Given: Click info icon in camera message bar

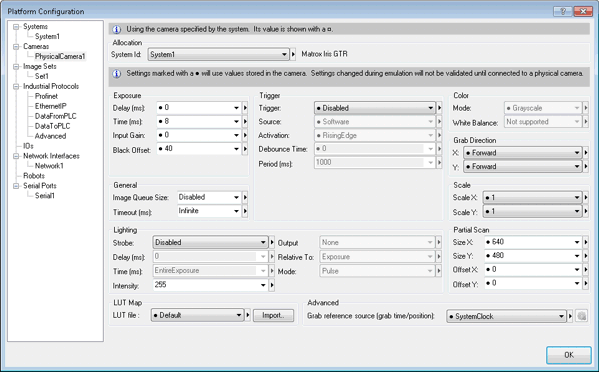Looking at the screenshot, I should point(117,29).
